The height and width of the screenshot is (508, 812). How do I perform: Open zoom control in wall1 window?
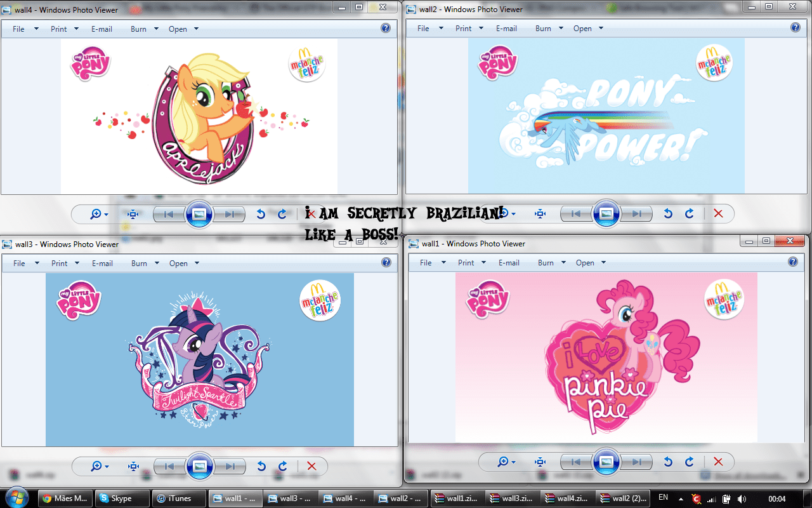click(x=506, y=462)
